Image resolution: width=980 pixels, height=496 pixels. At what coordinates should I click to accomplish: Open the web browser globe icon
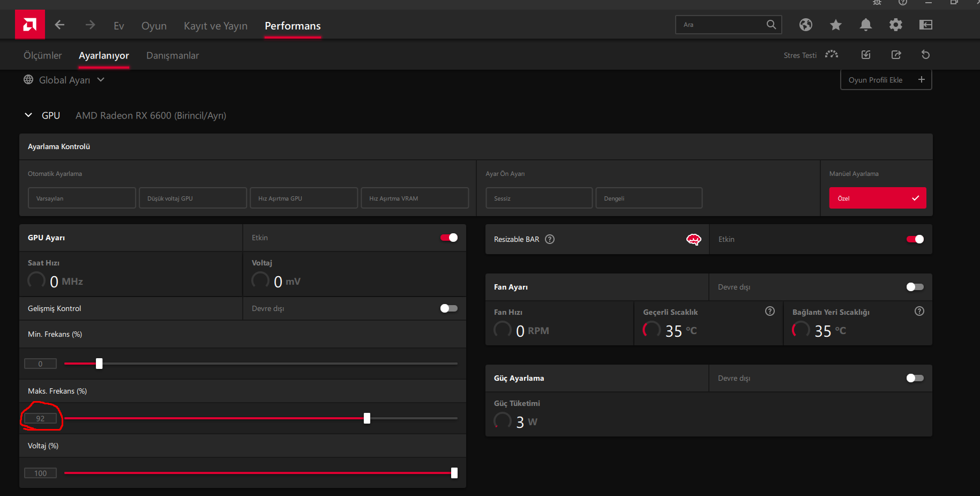click(805, 25)
